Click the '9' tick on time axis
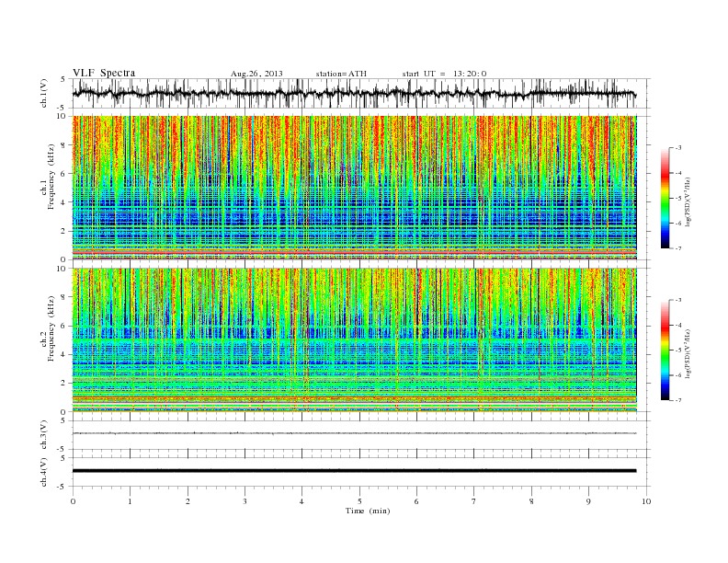Screen dimensions: 728x563 [588, 501]
